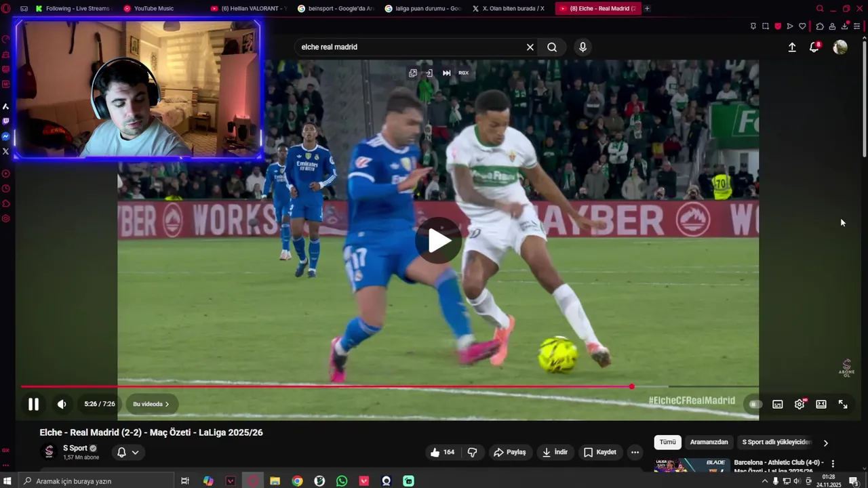
Task: Open the S Sport channel name link
Action: (75, 448)
